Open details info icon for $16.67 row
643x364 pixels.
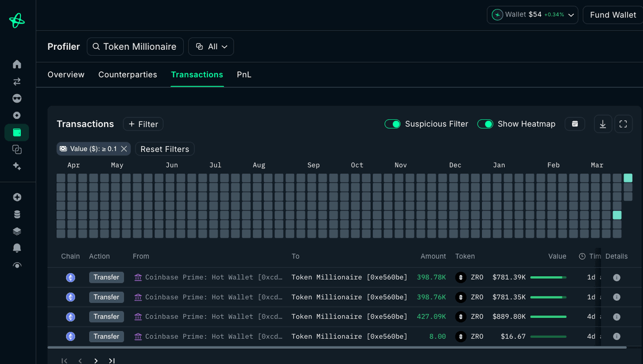[x=616, y=336]
